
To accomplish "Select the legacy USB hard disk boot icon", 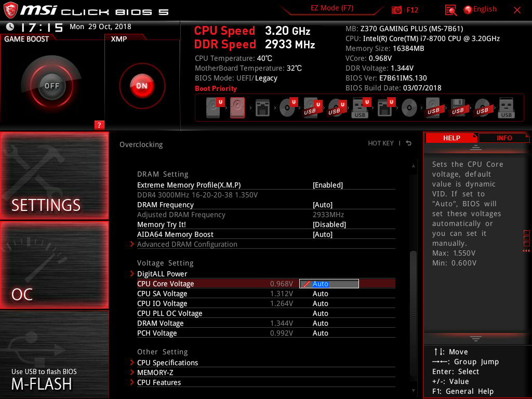I will click(x=433, y=108).
